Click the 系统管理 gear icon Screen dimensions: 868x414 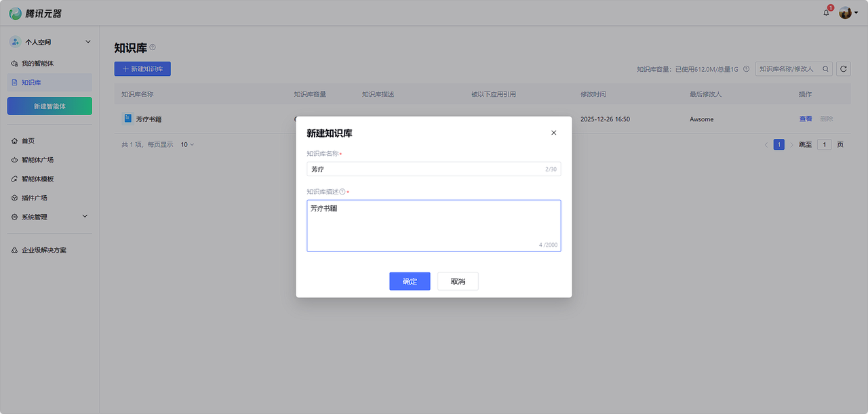click(15, 217)
